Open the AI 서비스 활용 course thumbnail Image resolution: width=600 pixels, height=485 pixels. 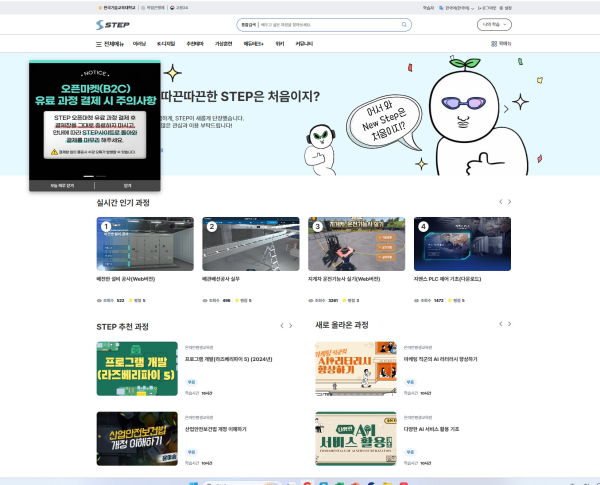pyautogui.click(x=356, y=439)
